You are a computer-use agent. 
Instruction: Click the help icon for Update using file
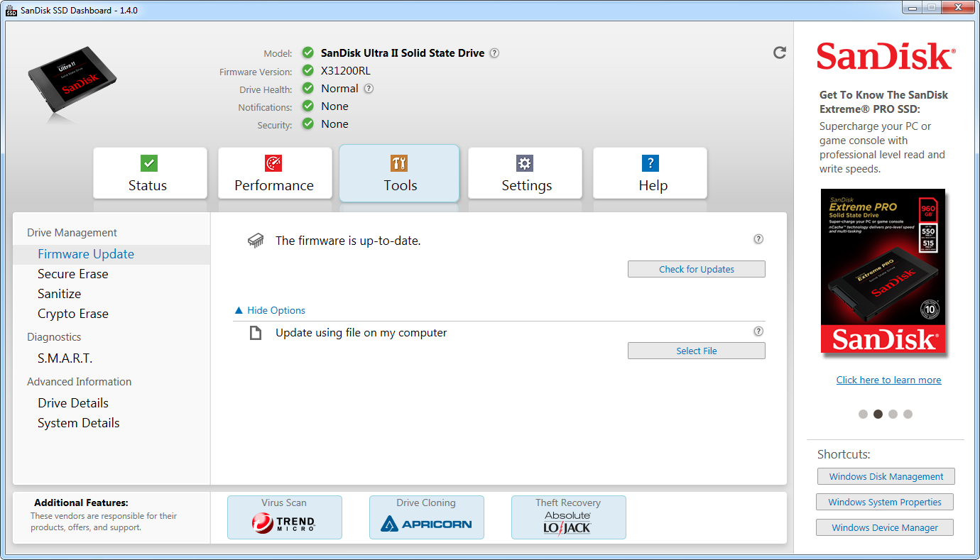click(x=758, y=331)
